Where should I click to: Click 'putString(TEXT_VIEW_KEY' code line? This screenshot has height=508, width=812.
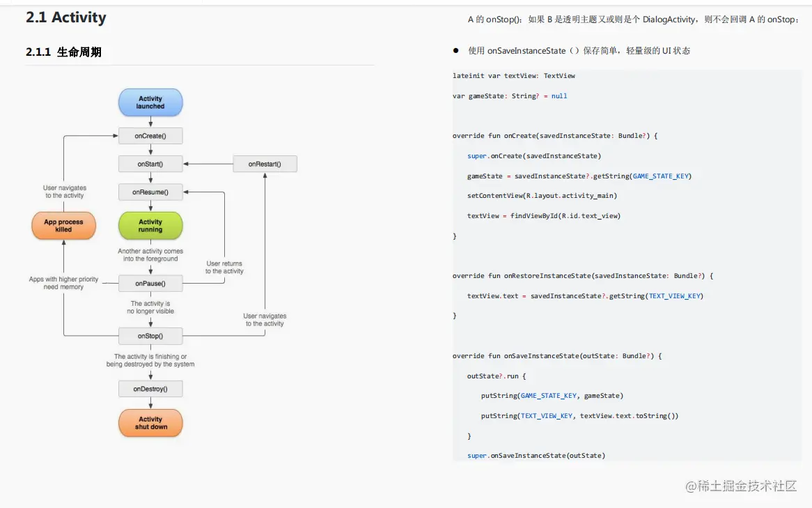coord(579,416)
